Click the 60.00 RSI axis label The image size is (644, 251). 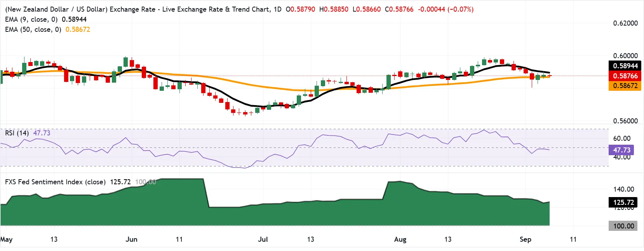pos(622,138)
